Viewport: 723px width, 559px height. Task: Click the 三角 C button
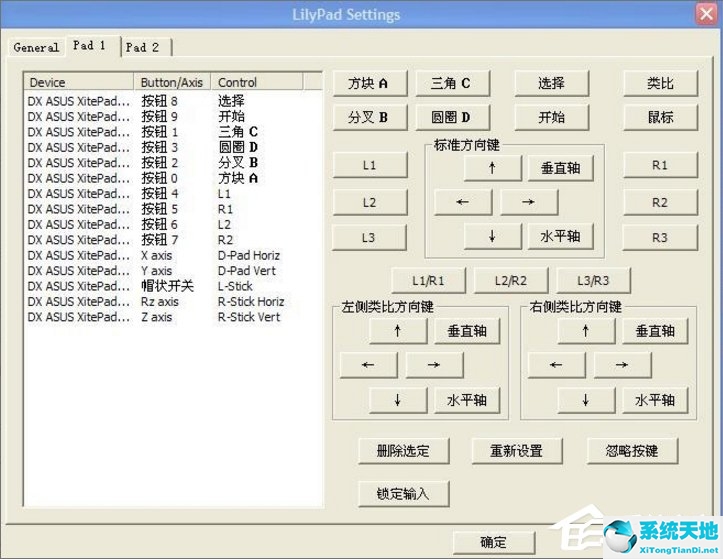click(x=452, y=83)
